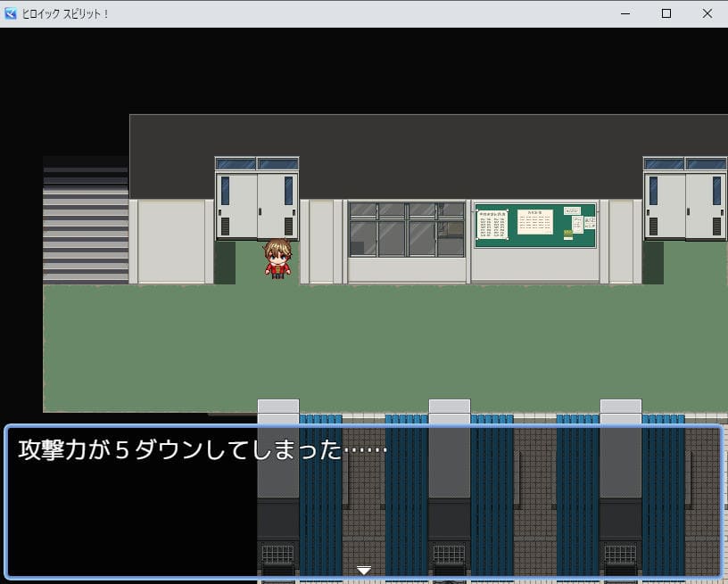Click the brown-haired character sprite

[x=277, y=259]
